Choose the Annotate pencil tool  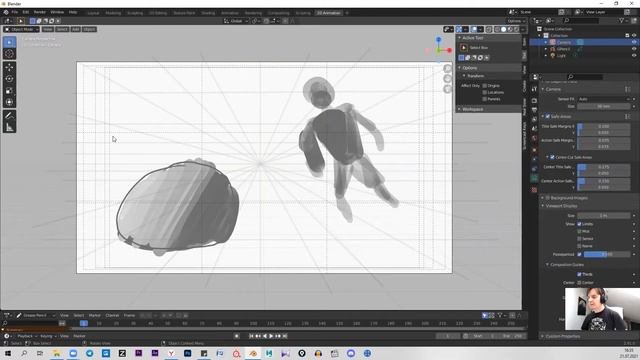point(10,116)
